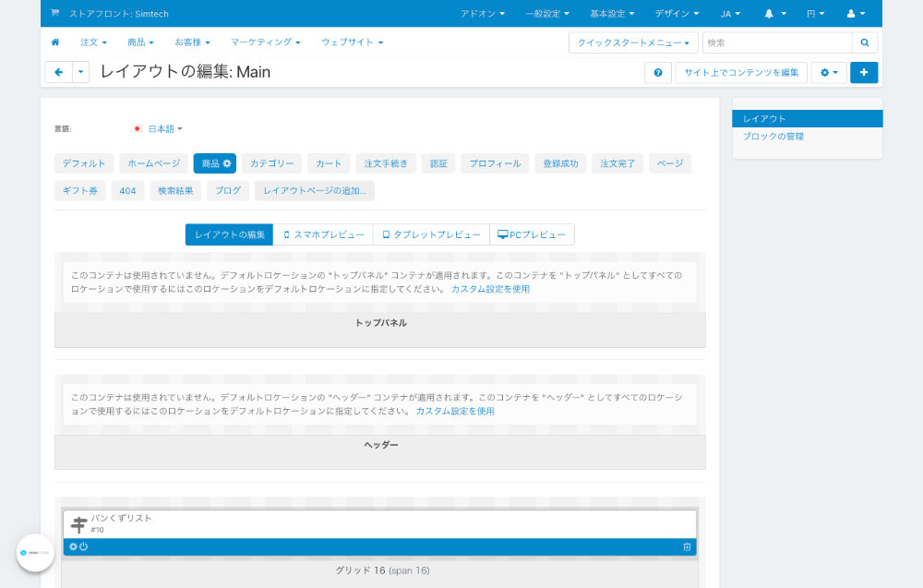Switch to スマホプレビュー
This screenshot has height=588, width=923.
coord(323,234)
